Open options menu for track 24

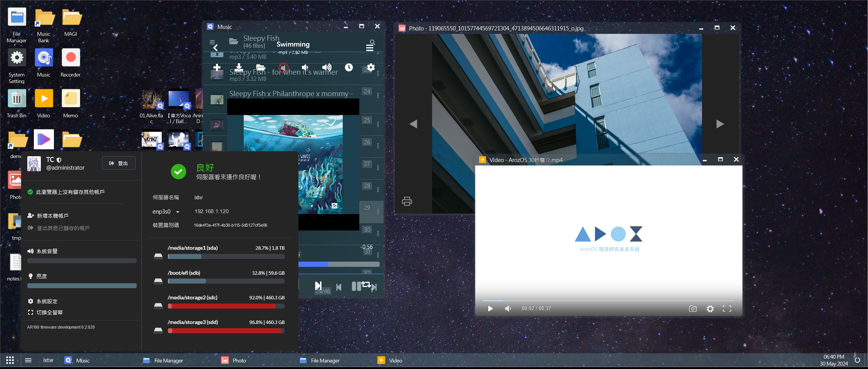click(x=378, y=95)
